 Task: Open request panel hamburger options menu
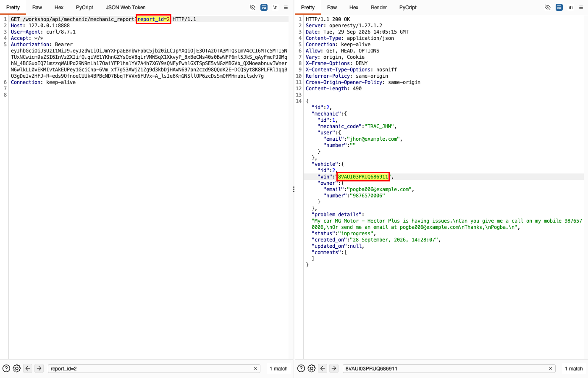(286, 8)
